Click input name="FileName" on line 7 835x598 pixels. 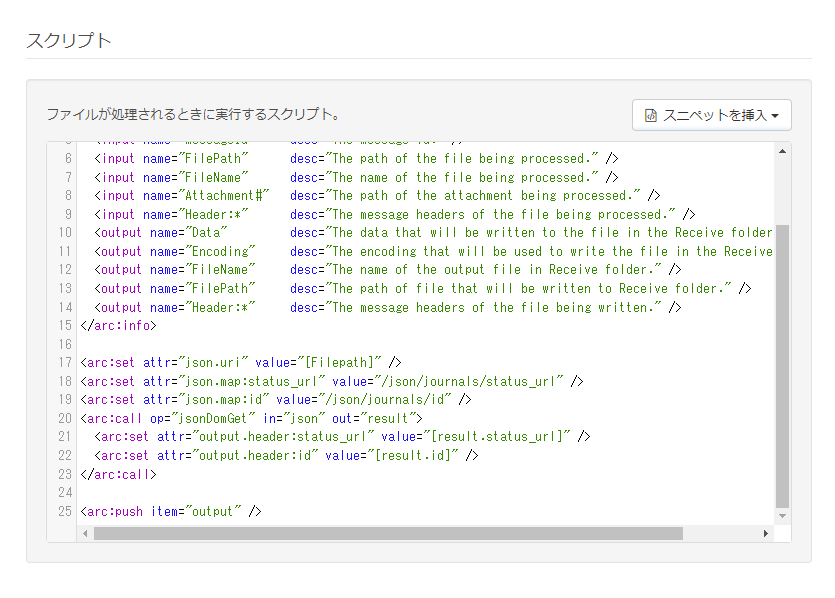171,177
